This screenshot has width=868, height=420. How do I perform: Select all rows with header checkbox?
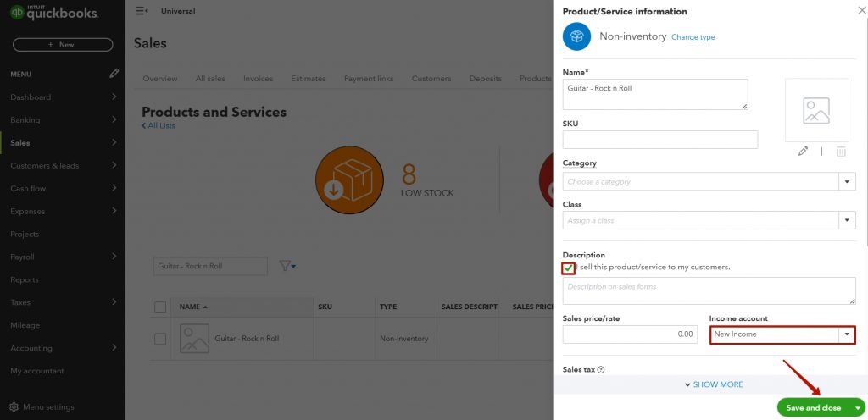click(x=160, y=307)
